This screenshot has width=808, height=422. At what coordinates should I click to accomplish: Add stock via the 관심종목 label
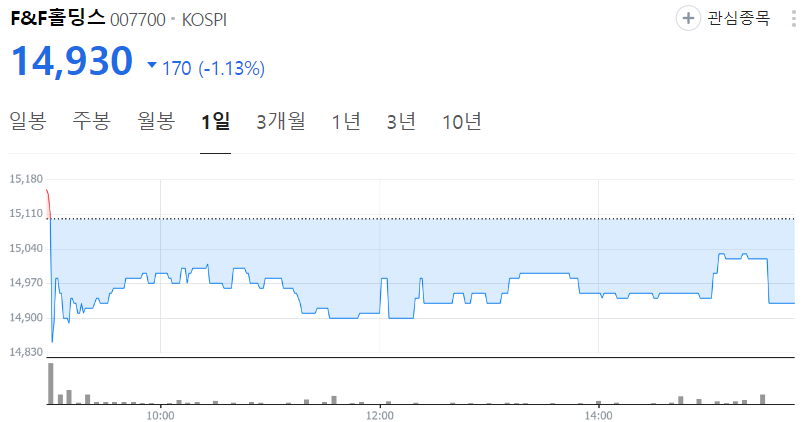[x=738, y=19]
